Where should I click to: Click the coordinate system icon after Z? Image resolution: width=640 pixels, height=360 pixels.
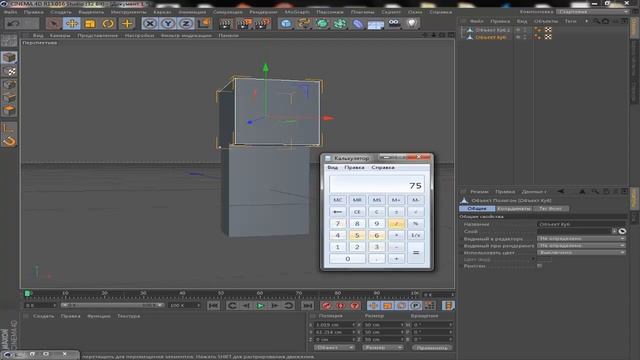204,23
